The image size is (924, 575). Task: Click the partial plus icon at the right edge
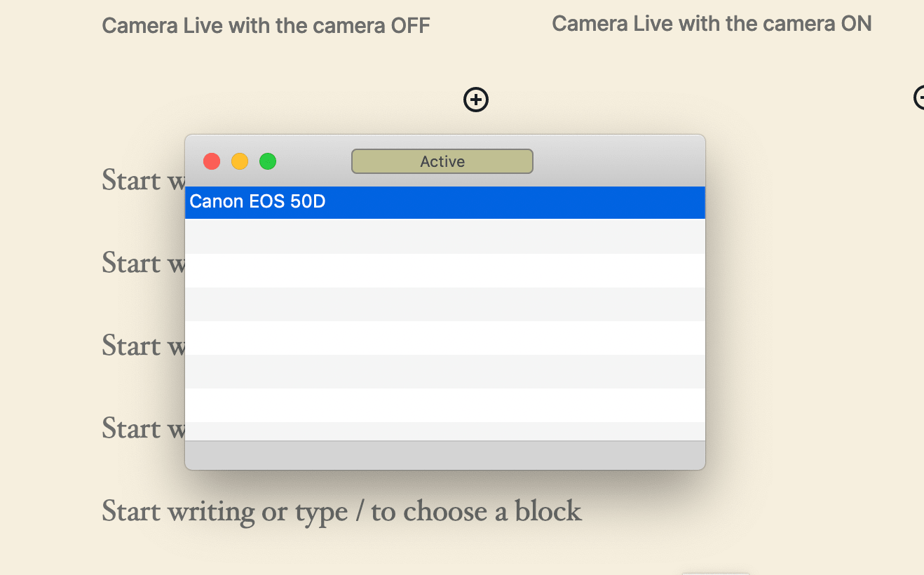[918, 98]
